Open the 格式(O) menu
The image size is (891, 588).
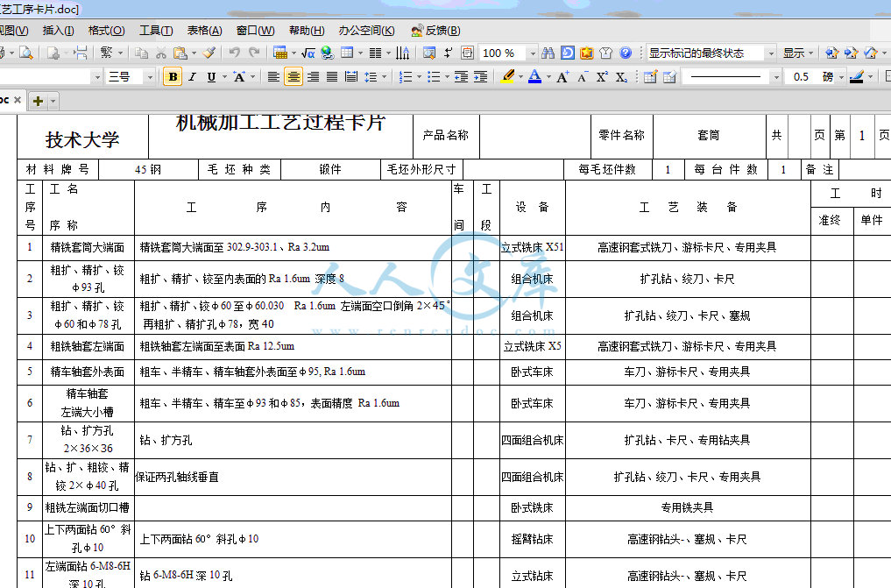tap(106, 30)
